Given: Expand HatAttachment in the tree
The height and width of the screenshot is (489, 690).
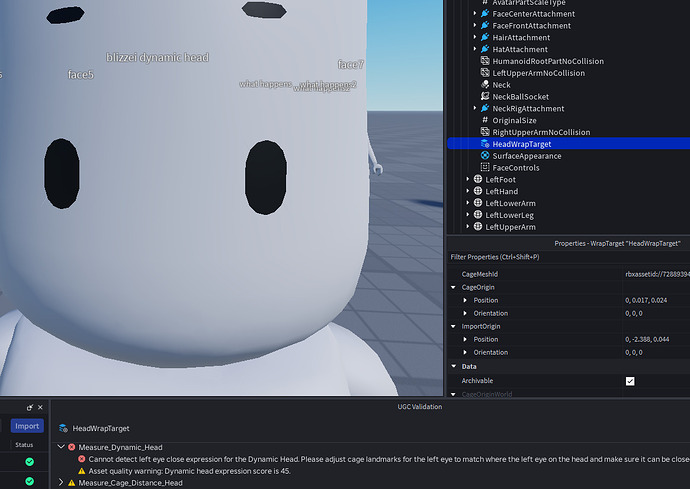Looking at the screenshot, I should [x=474, y=49].
